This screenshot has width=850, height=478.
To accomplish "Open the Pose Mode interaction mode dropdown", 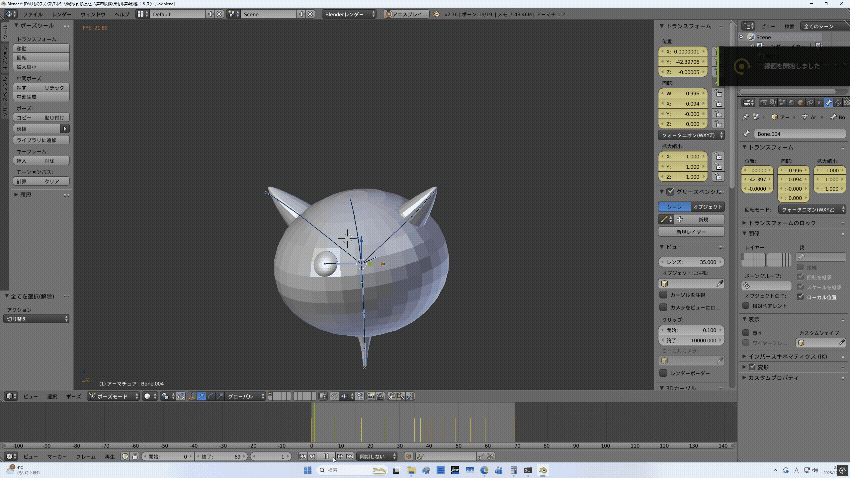I will [113, 396].
